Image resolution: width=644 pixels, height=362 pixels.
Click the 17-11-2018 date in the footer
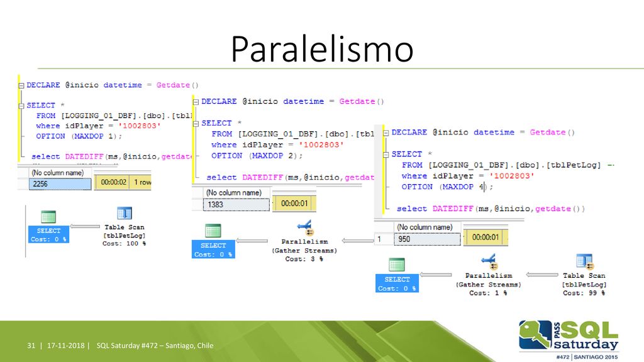(x=65, y=346)
